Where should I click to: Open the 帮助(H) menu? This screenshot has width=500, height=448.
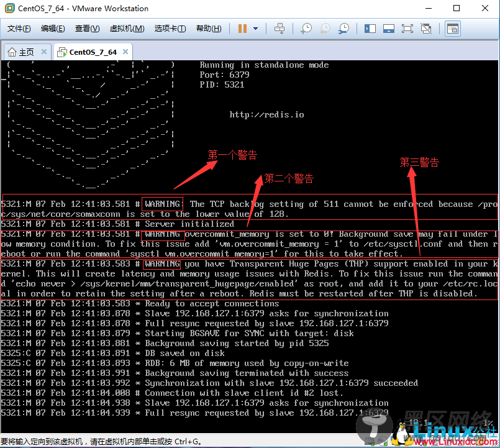[209, 29]
